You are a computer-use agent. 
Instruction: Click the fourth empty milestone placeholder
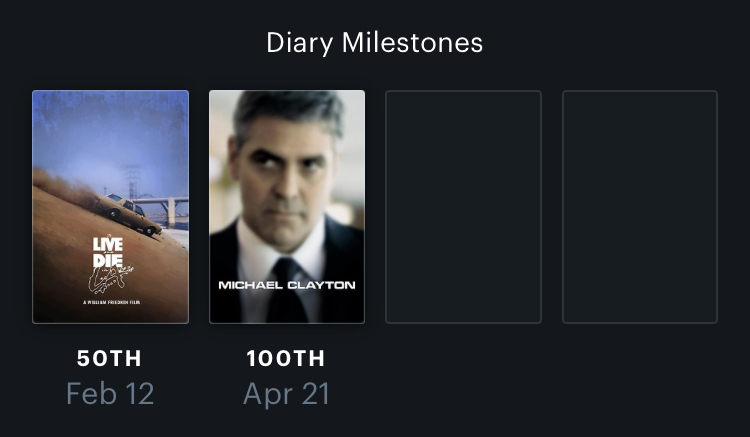640,207
